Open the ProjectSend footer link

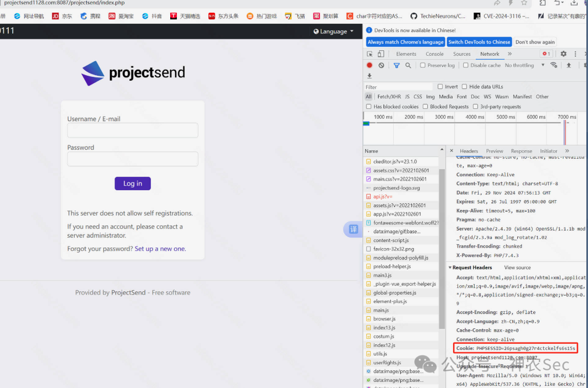128,292
